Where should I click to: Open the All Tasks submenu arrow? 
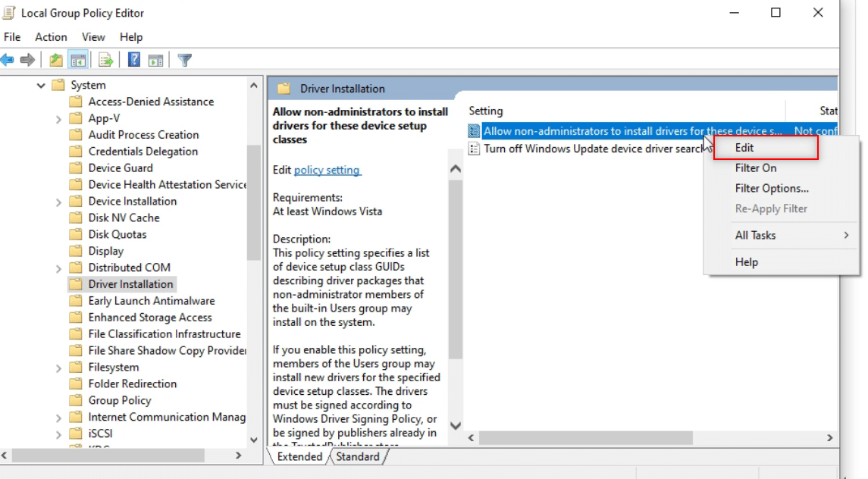846,236
